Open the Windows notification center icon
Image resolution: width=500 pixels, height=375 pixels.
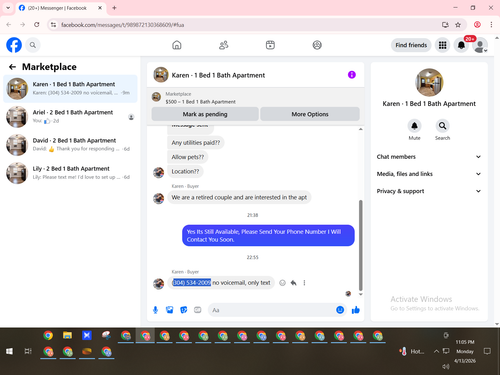pos(487,351)
